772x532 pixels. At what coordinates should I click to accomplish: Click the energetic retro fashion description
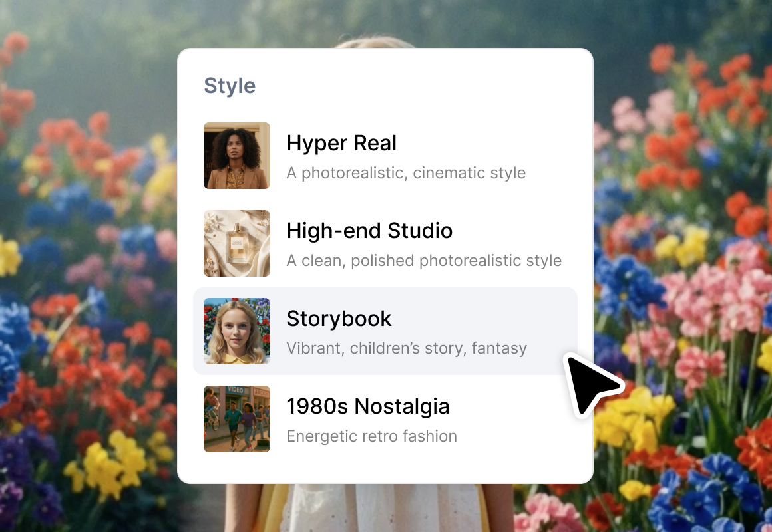point(371,436)
